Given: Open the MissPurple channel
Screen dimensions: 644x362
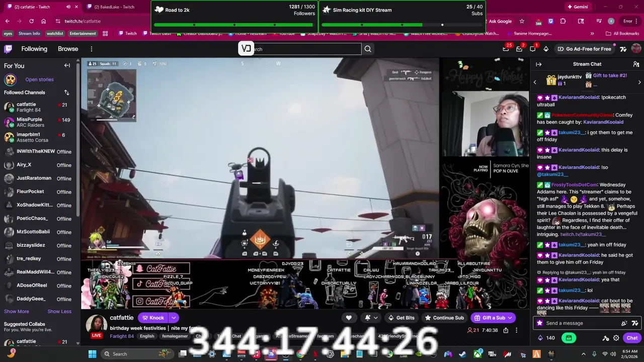Looking at the screenshot, I should tap(38, 122).
